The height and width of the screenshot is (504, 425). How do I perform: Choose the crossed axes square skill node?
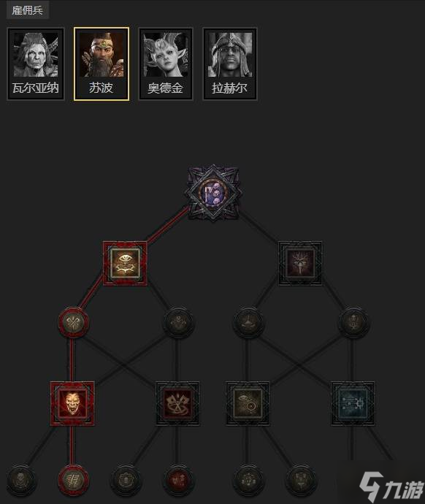click(177, 403)
